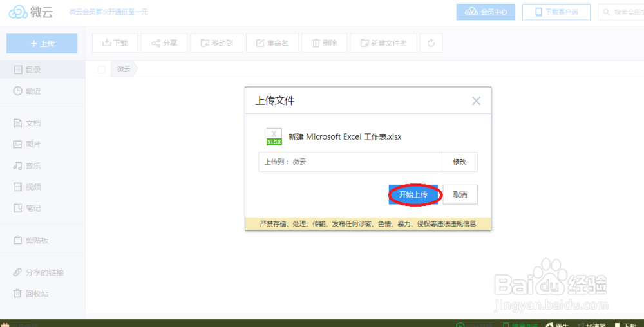
Task: Open the 微云会员首次开通低至一元 promo link
Action: tap(108, 12)
